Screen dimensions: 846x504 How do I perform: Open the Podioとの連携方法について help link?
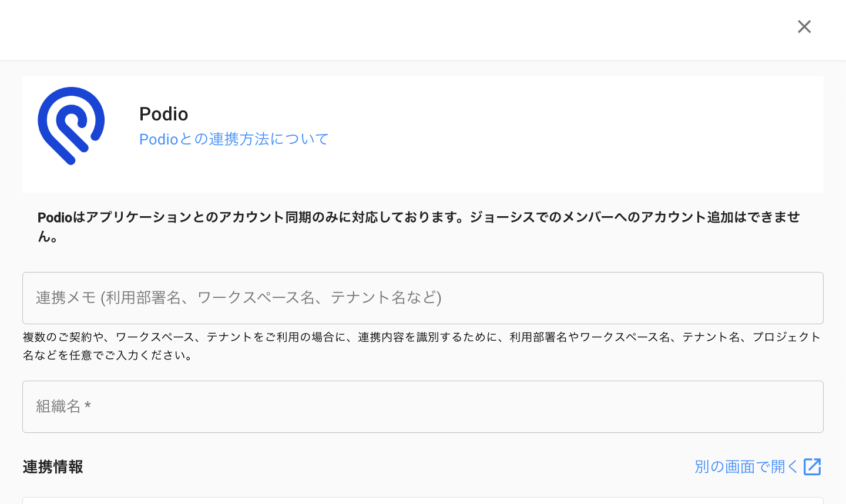click(234, 139)
